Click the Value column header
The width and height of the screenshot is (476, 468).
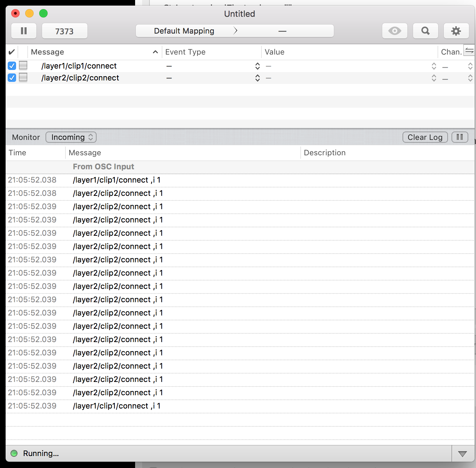coord(349,52)
